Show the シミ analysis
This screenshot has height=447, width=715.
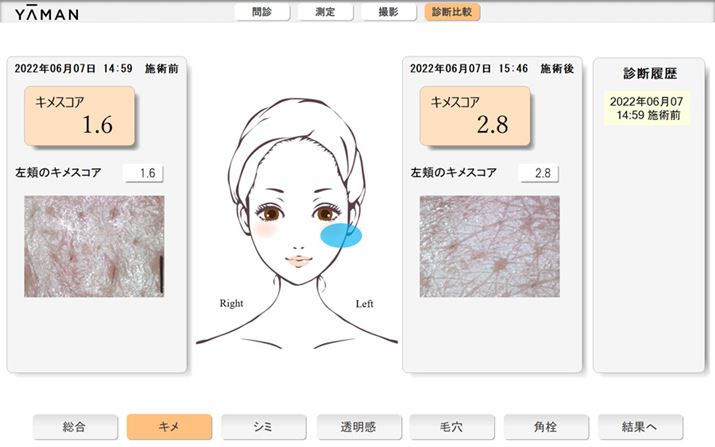(x=264, y=427)
